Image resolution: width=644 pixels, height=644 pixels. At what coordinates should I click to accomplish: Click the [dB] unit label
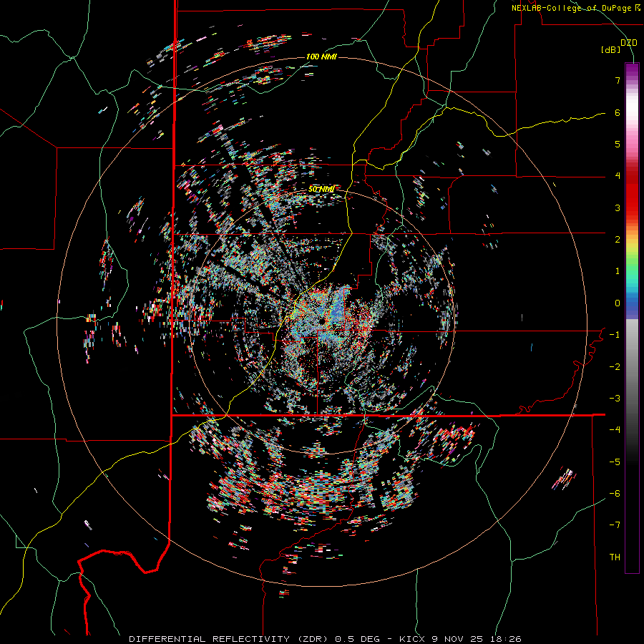tap(611, 50)
